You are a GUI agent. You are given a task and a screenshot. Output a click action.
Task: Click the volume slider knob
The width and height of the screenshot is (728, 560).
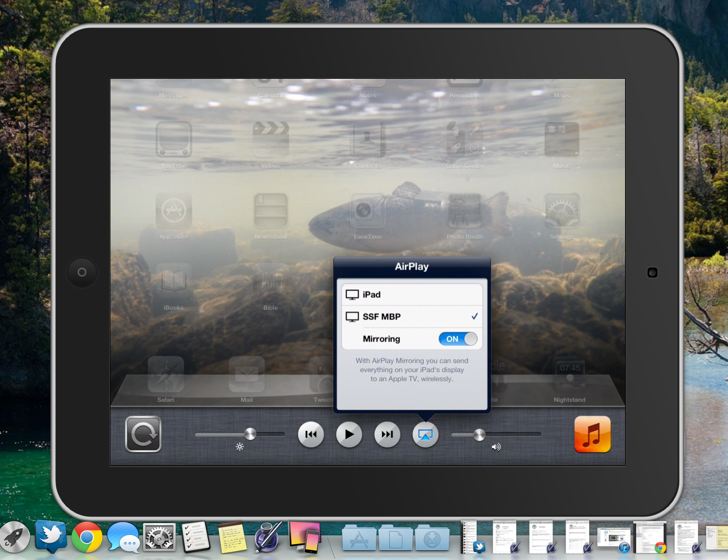click(479, 435)
